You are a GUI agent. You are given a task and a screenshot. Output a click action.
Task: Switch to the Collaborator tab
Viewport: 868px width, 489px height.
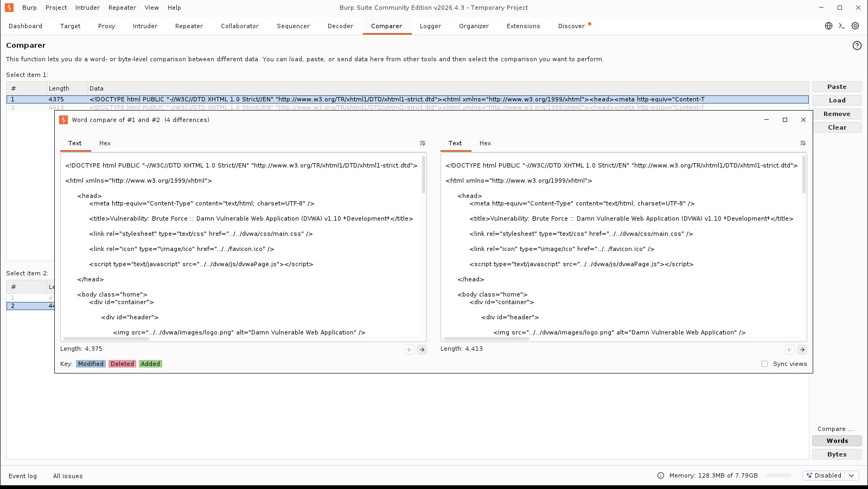point(240,26)
